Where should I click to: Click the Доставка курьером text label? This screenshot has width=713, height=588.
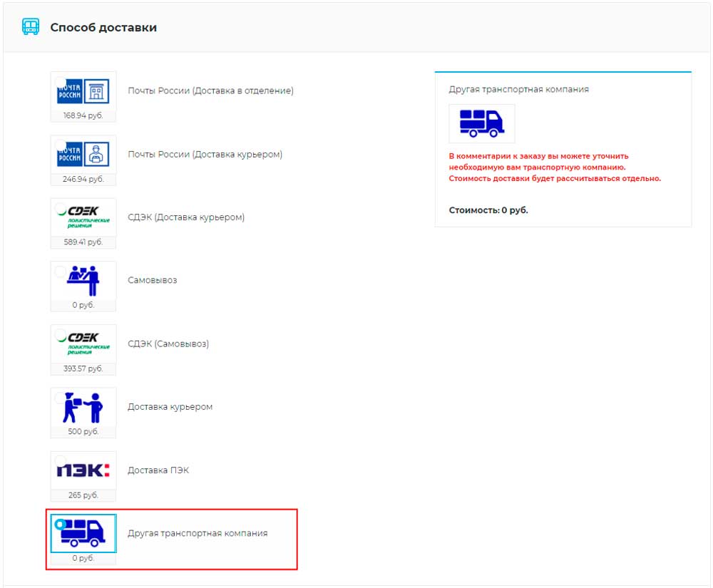[170, 407]
